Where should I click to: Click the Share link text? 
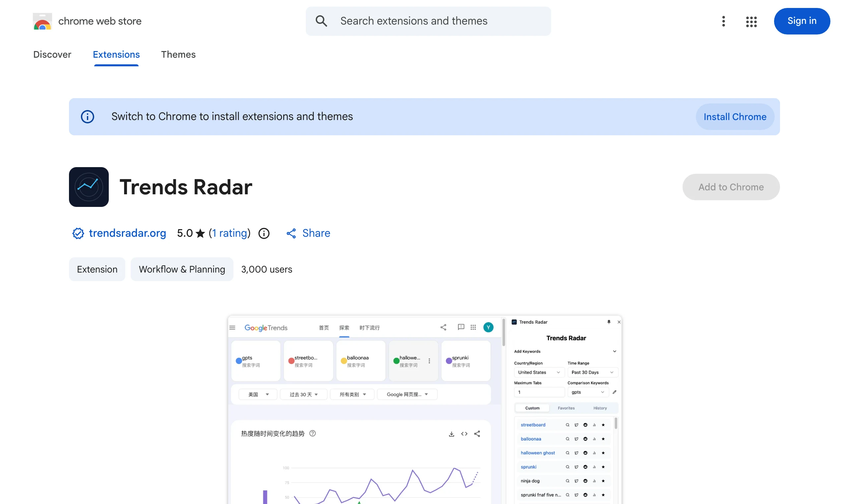pos(316,233)
